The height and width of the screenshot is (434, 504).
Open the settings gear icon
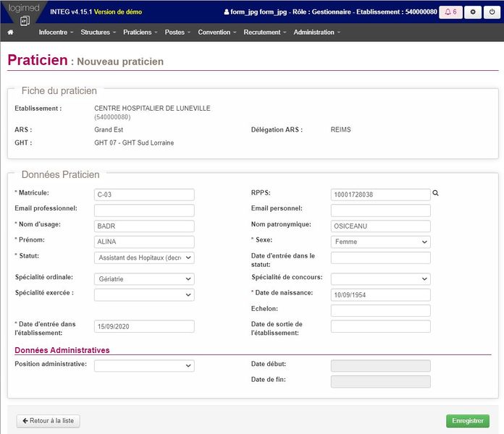point(473,12)
